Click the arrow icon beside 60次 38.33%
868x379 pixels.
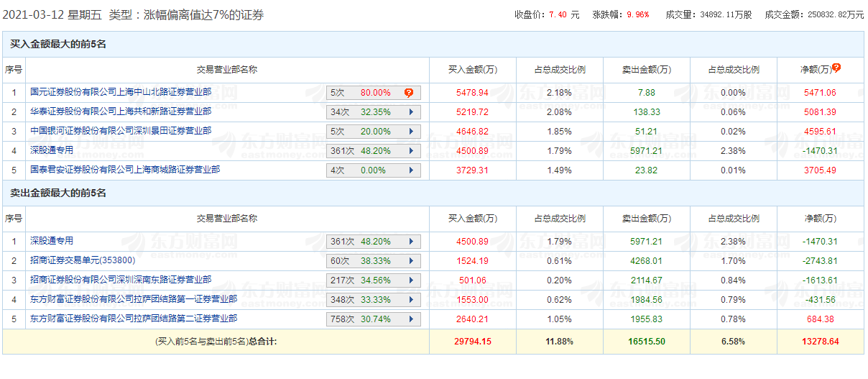411,261
